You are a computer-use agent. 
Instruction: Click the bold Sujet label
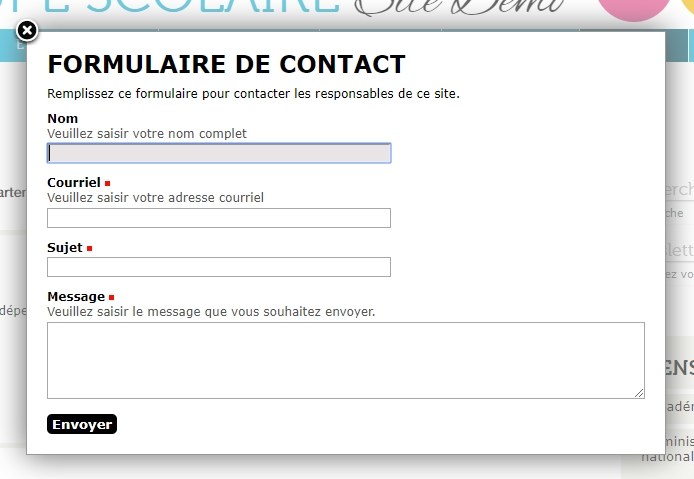65,247
